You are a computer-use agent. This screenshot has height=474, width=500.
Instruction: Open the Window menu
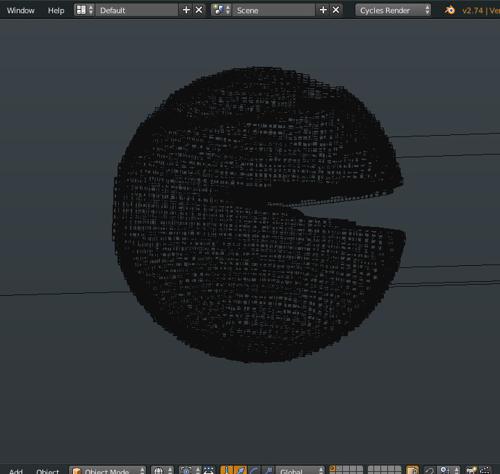(21, 10)
